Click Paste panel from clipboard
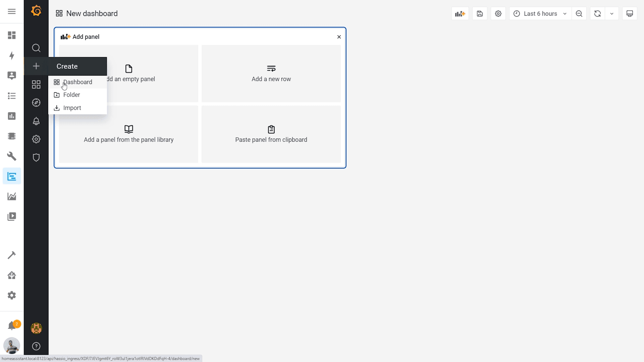This screenshot has width=644, height=362. [271, 134]
